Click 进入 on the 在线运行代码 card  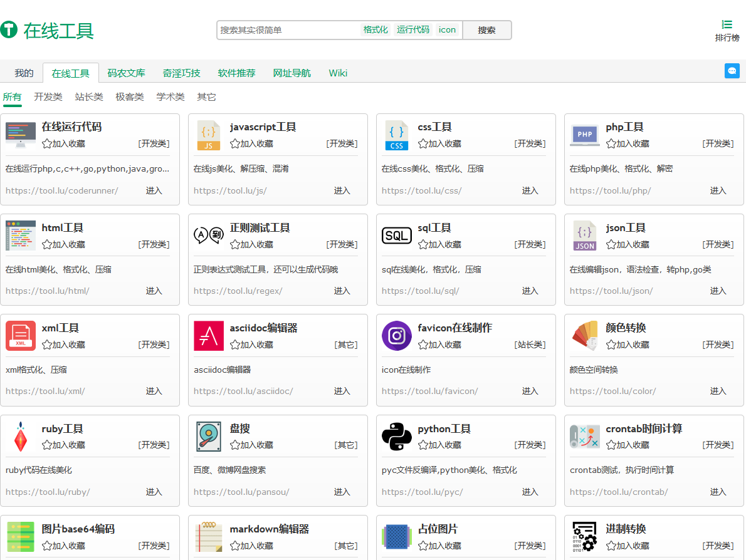point(154,190)
